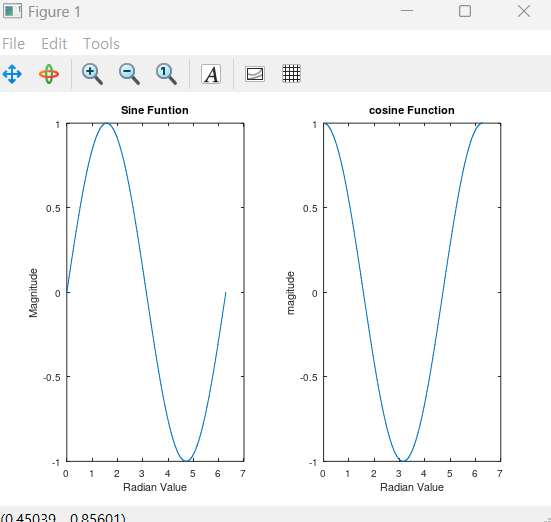The image size is (551, 522).
Task: Click the Auto-scale zoom reset icon
Action: [166, 74]
